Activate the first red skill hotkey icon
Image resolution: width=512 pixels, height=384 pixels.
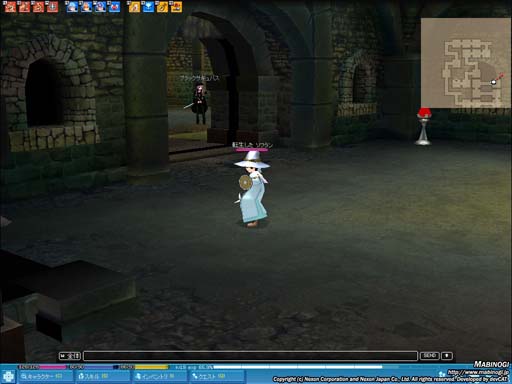[10, 7]
